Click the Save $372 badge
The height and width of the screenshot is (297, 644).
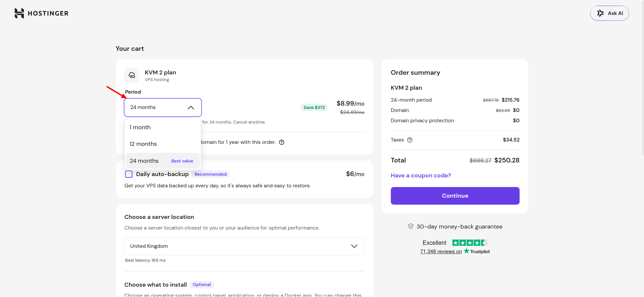pyautogui.click(x=314, y=107)
